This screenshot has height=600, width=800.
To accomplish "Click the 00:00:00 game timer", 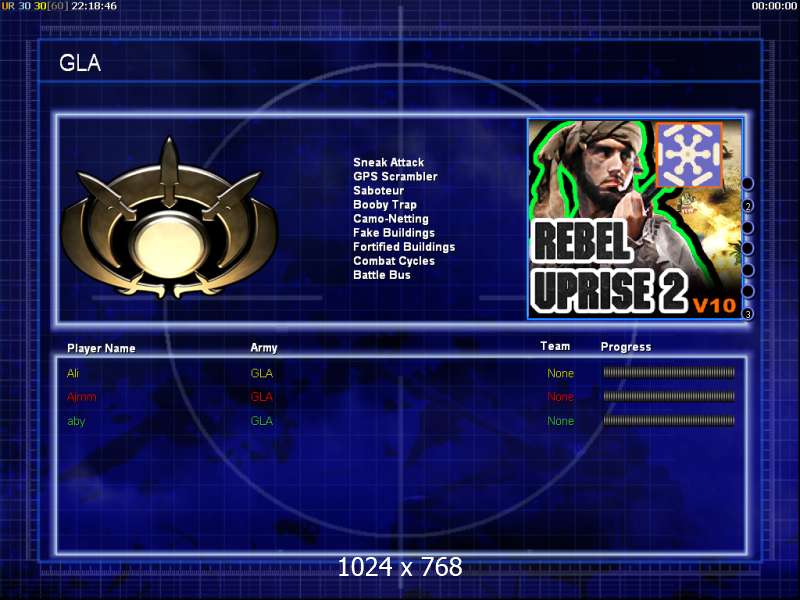I will pos(774,6).
